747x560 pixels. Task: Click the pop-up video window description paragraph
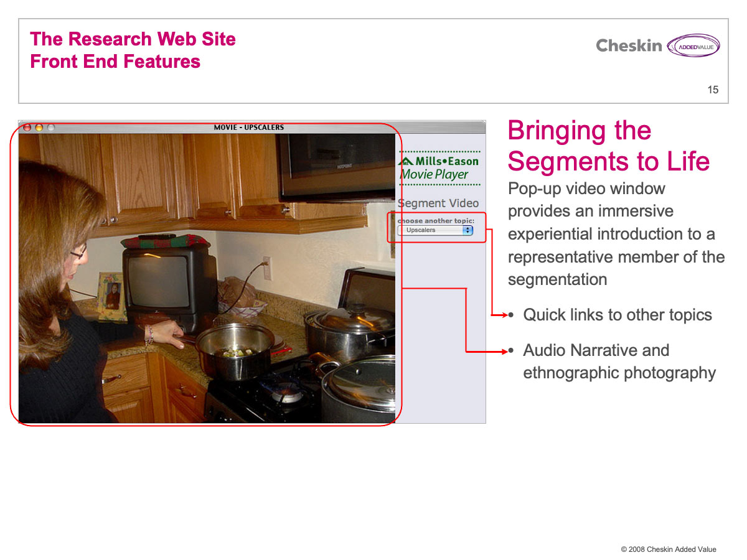[616, 234]
